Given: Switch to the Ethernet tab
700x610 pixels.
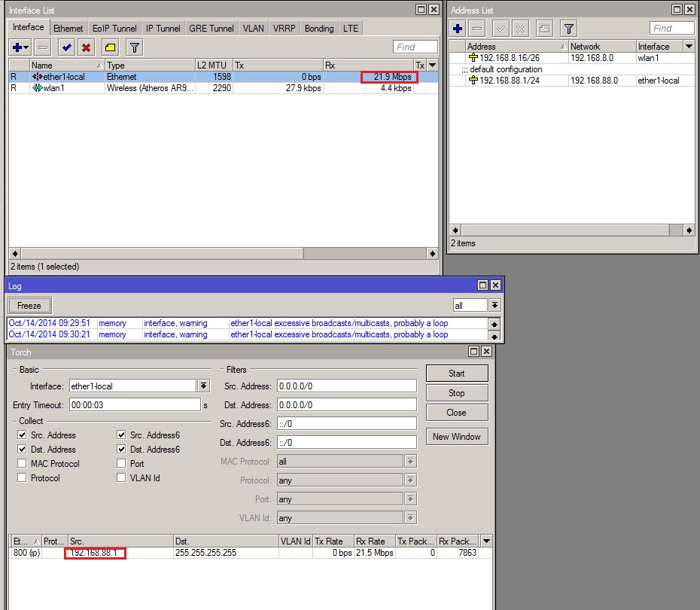Looking at the screenshot, I should click(68, 29).
